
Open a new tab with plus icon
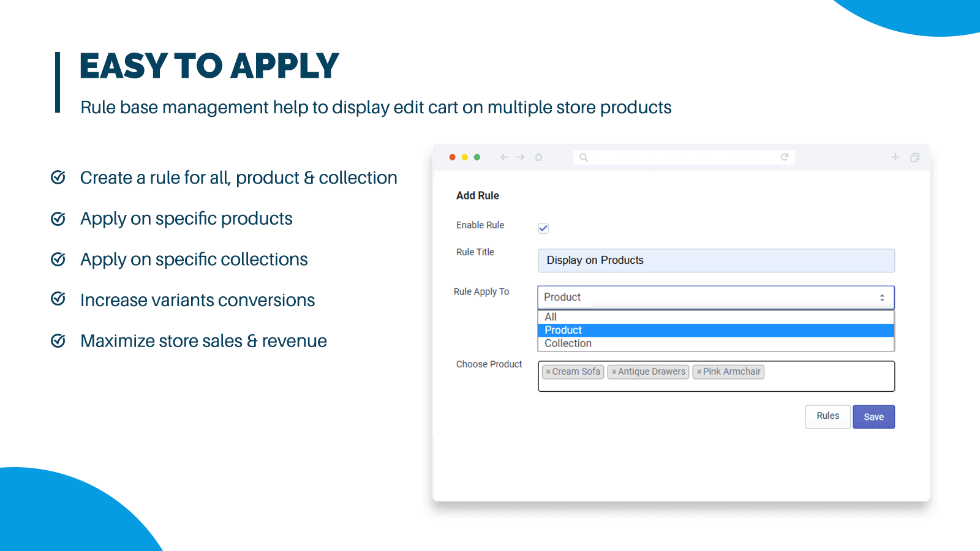coord(895,157)
